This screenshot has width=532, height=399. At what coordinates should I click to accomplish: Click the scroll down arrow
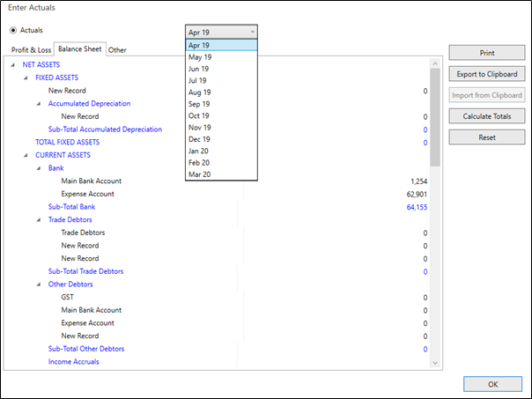click(x=435, y=363)
